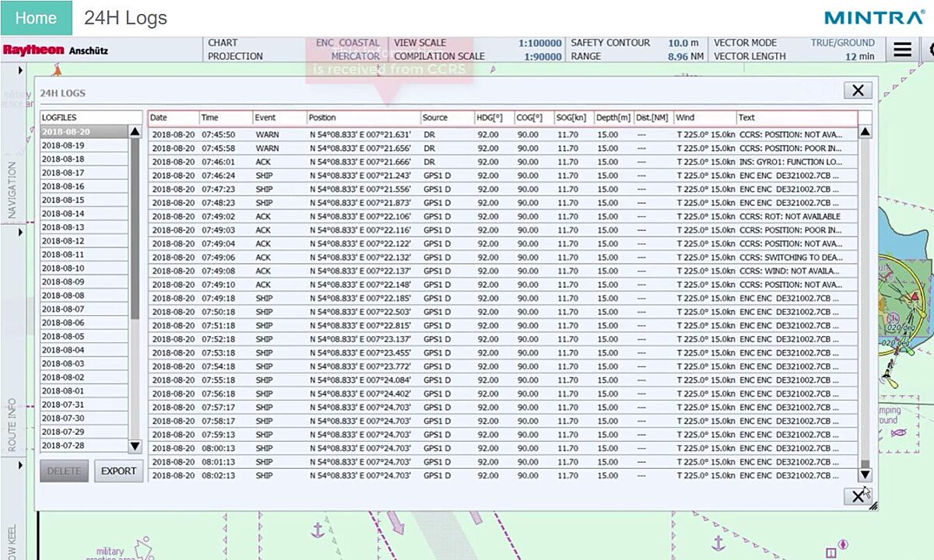934x560 pixels.
Task: Click the 12 min vector length value
Action: 860,57
